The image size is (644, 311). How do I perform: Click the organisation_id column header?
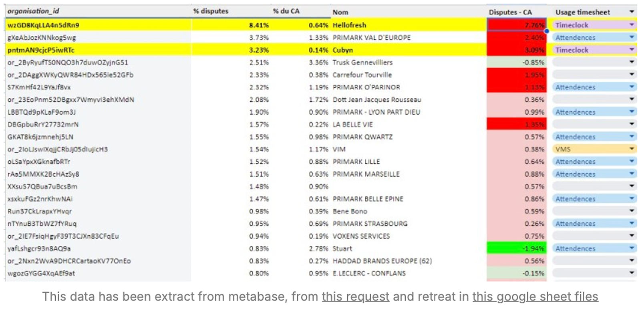pyautogui.click(x=33, y=11)
